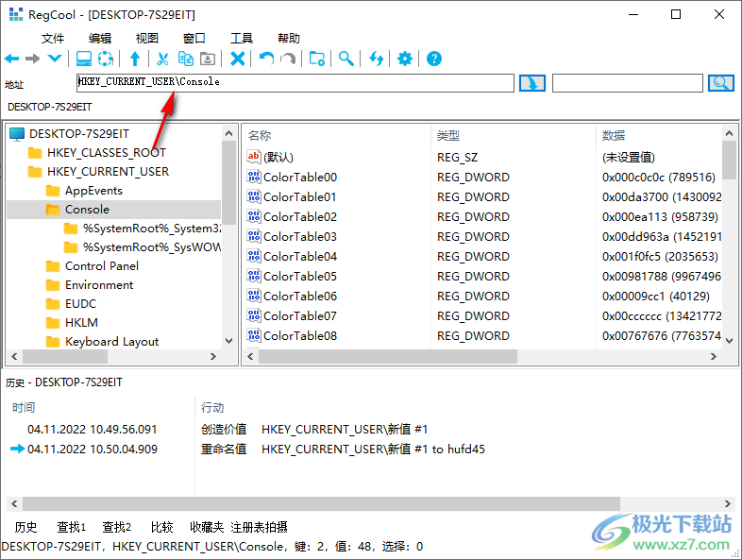Switch to the 查找2 tab
Screen dimensions: 742x560
click(116, 527)
